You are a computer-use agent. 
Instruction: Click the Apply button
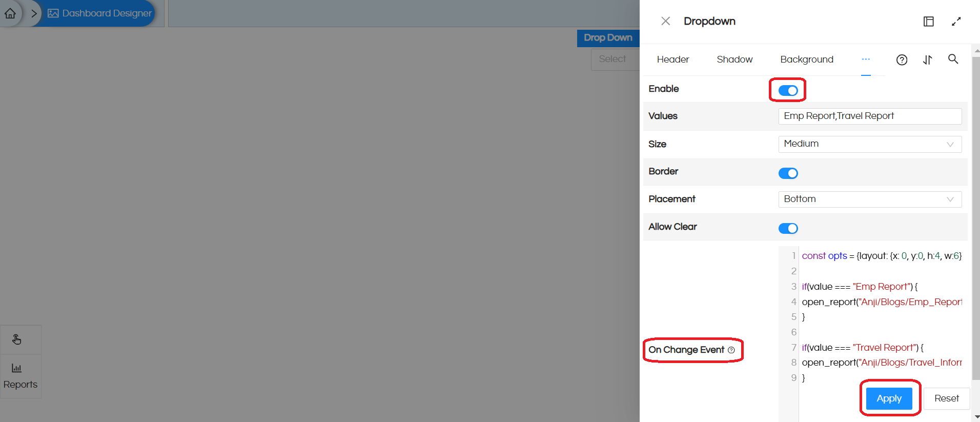coord(889,398)
